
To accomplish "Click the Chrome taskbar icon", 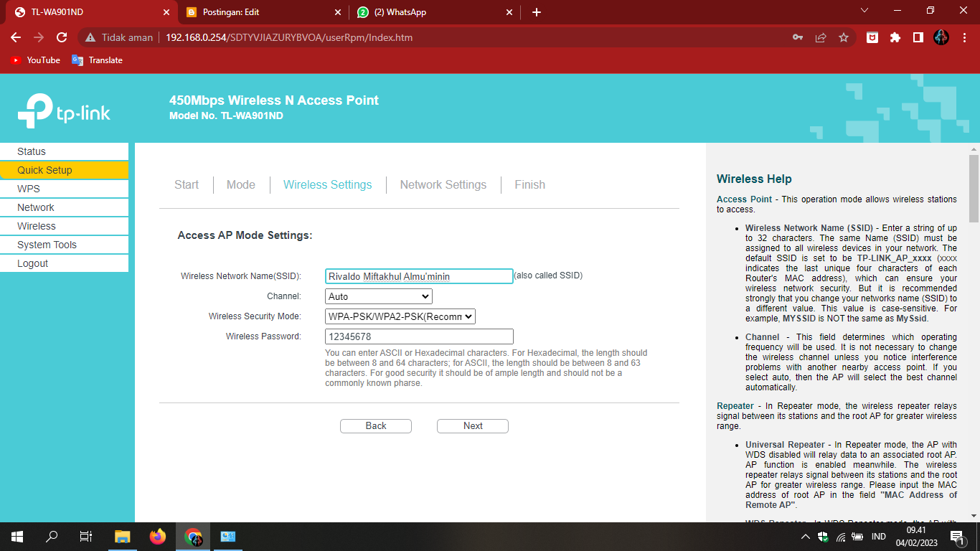I will pyautogui.click(x=193, y=537).
